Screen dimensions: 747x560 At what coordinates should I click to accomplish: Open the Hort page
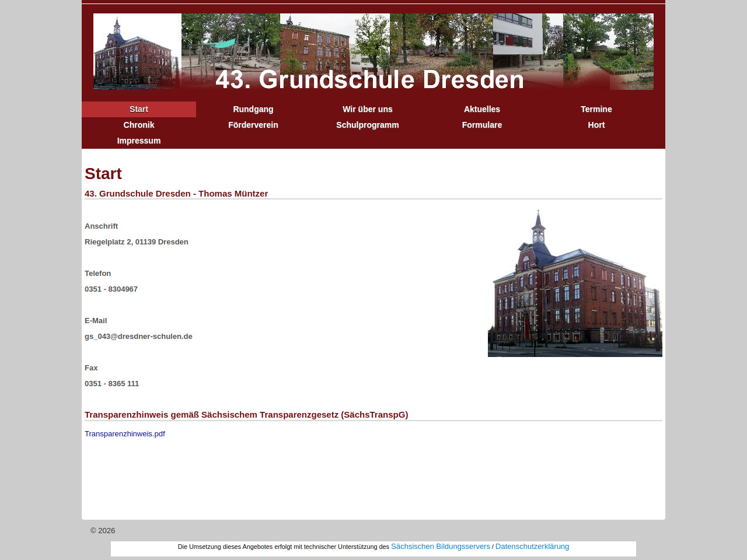(x=596, y=125)
